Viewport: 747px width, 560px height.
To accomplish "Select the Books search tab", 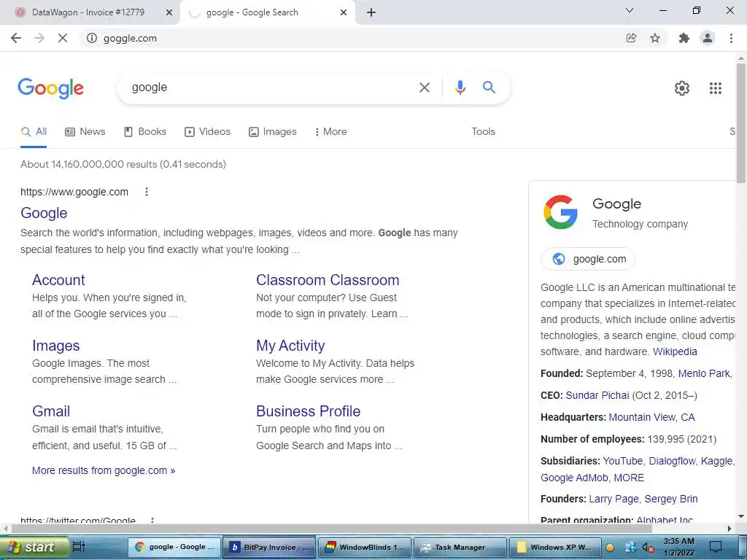I will 145,132.
